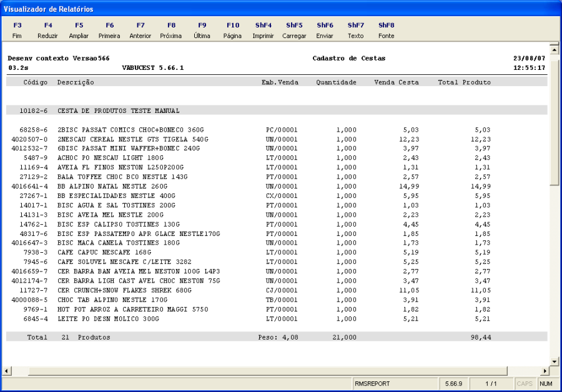Click the Cadastro de Cestas title

click(348, 58)
